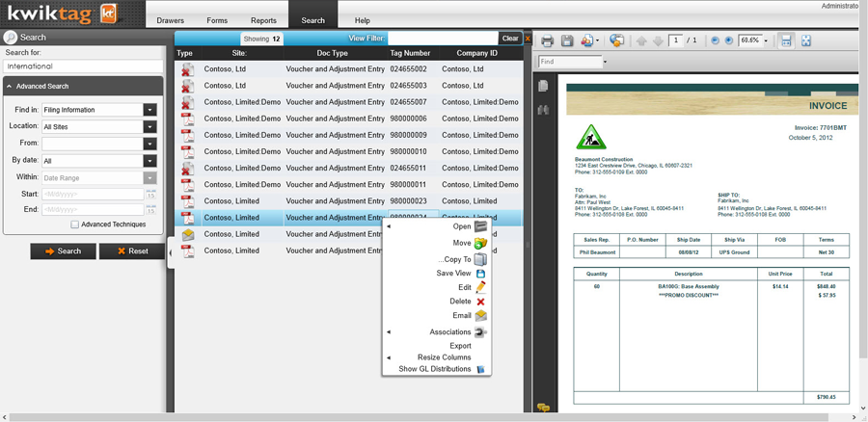Open the Forms tab
Image resolution: width=868 pixels, height=422 pixels.
(218, 20)
